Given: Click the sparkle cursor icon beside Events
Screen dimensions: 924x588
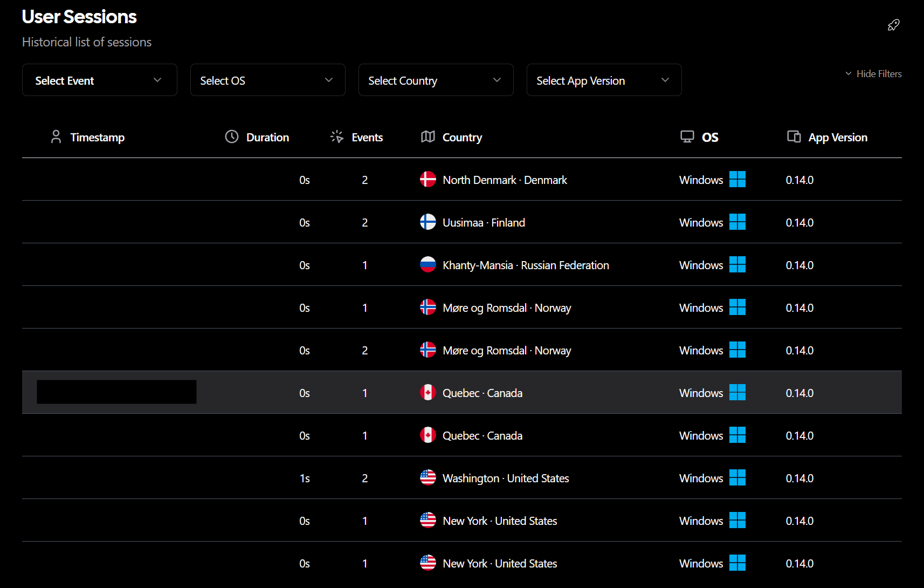Looking at the screenshot, I should click(x=336, y=137).
